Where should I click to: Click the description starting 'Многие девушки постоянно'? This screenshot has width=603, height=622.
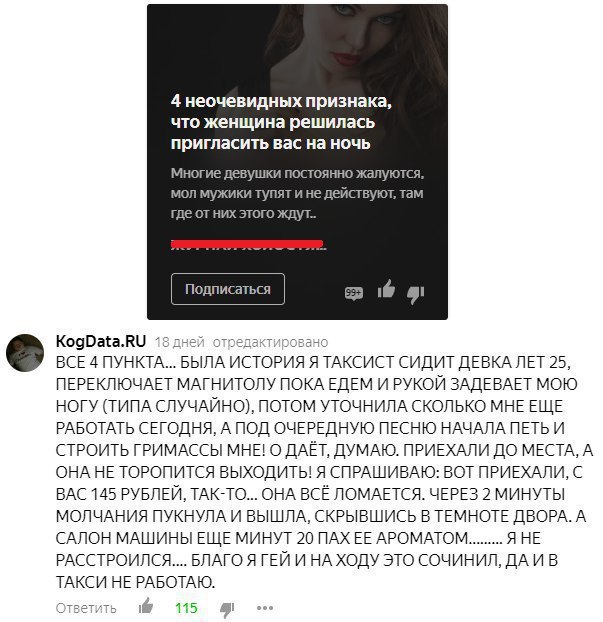(x=297, y=193)
